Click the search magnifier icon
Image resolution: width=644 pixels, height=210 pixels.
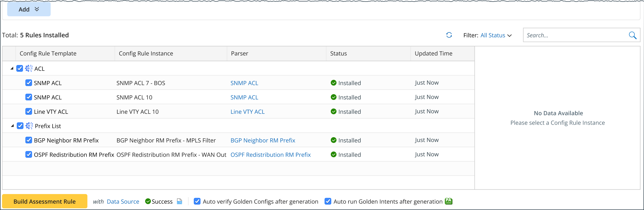point(632,35)
